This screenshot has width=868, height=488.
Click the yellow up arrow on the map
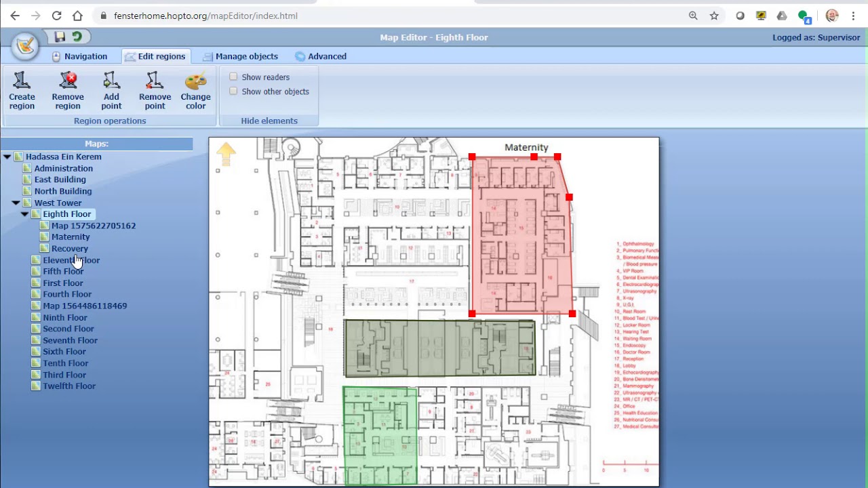click(226, 154)
